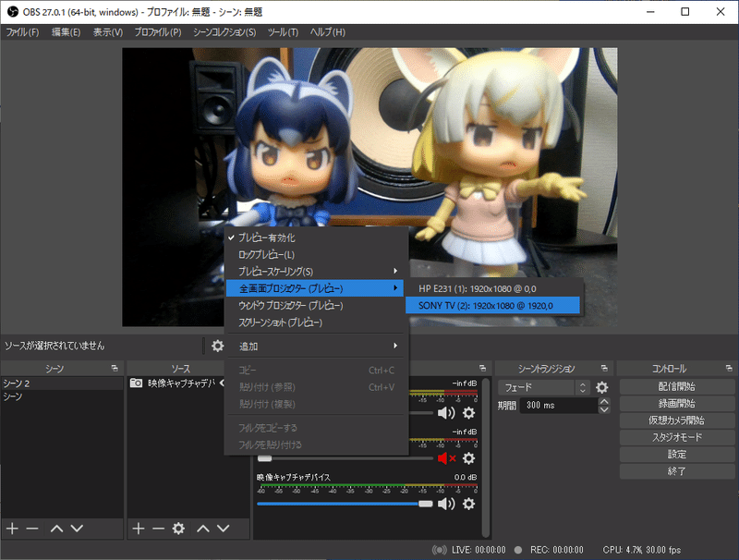Open the ツール(T) menu
This screenshot has width=739, height=560.
click(283, 32)
